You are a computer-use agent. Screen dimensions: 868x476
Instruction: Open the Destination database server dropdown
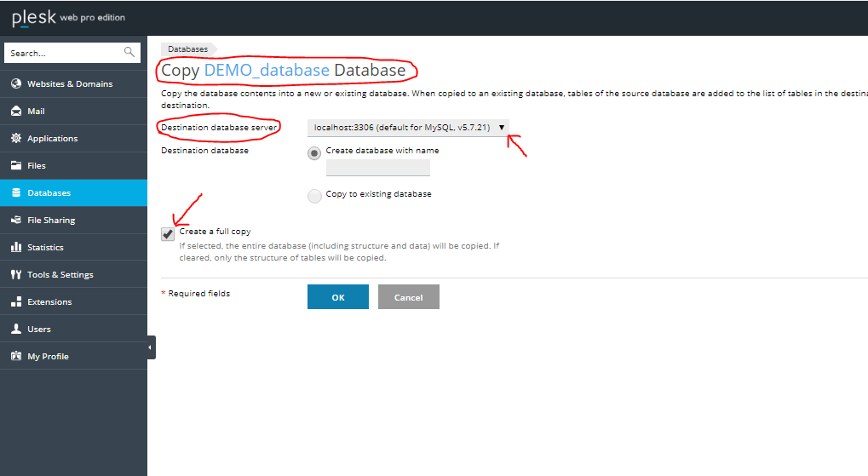pos(408,128)
